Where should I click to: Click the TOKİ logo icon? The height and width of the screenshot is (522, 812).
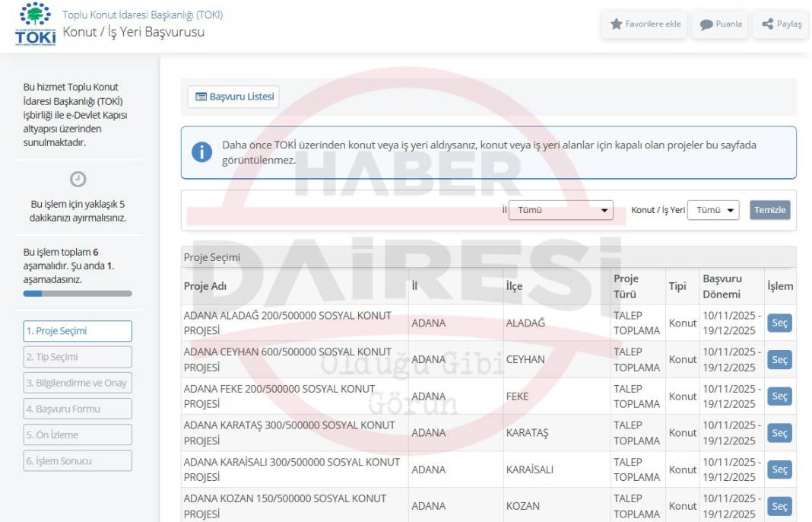35,23
